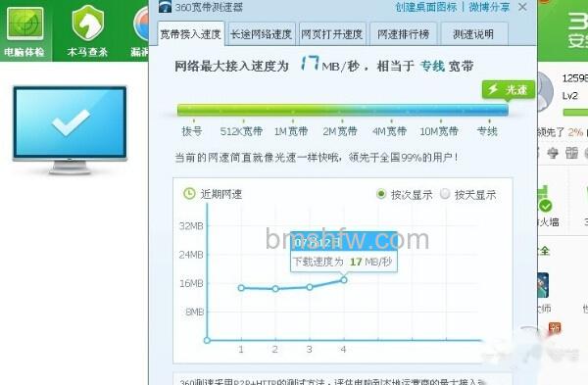Viewport: 588px width, 385px height.
Task: Click the 24MB axis label
Action: (x=191, y=255)
